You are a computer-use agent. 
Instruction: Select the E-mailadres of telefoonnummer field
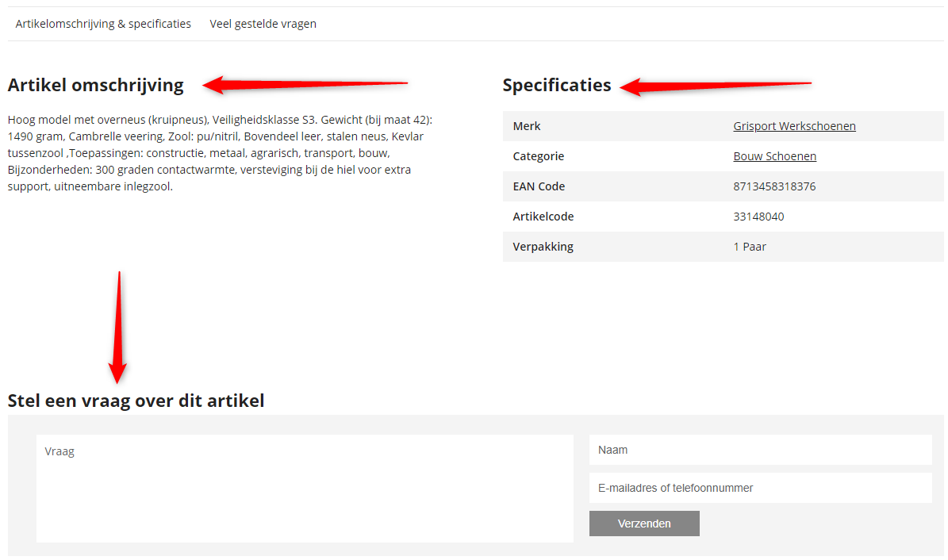click(761, 488)
